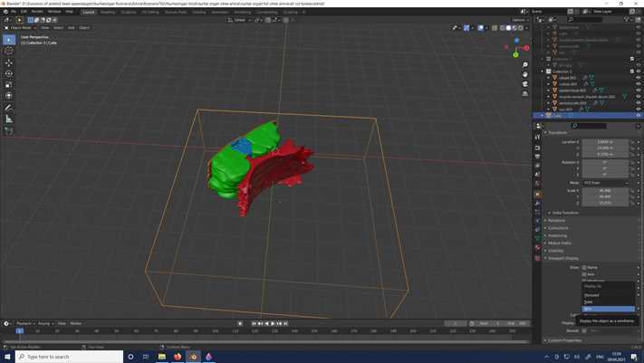
Task: Open the Modifiers wrench properties tab
Action: tap(538, 204)
